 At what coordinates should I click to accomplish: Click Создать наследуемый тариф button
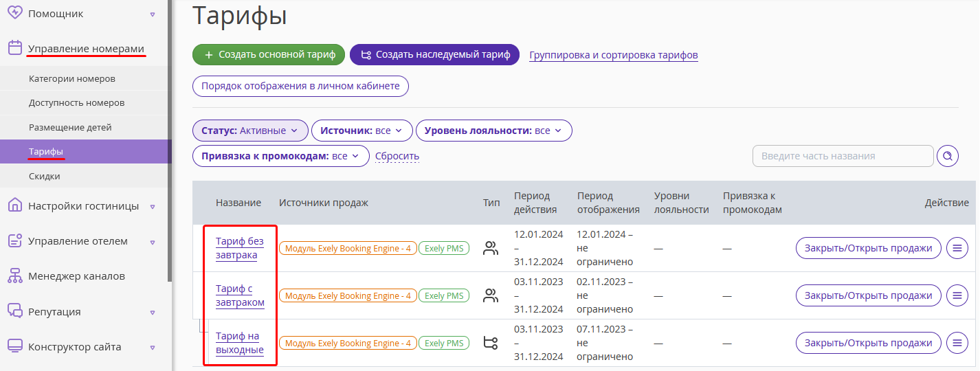click(435, 55)
